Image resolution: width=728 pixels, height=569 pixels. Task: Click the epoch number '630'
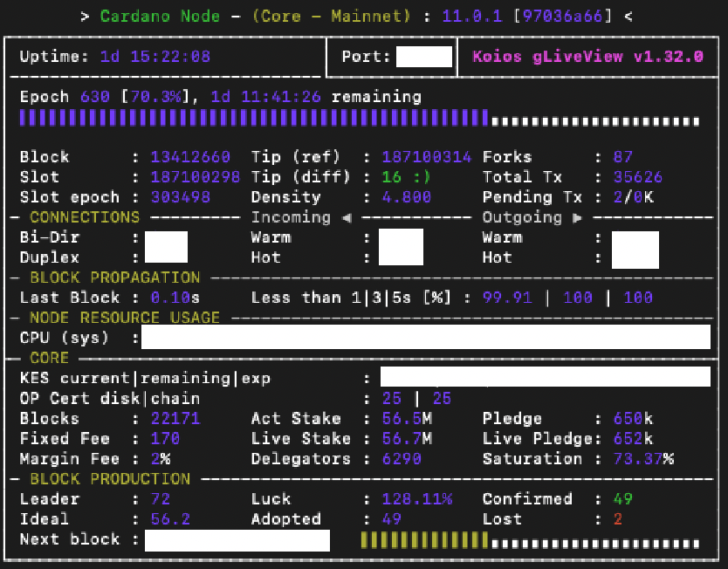click(x=95, y=97)
